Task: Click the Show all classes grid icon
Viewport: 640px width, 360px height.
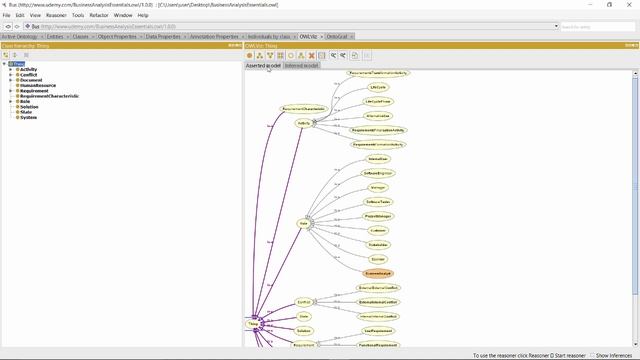Action: 280,56
